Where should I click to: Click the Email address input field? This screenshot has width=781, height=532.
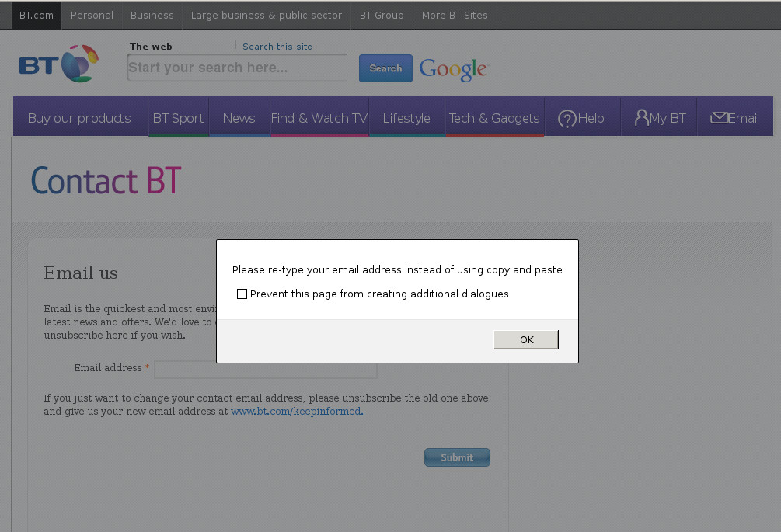pos(266,369)
